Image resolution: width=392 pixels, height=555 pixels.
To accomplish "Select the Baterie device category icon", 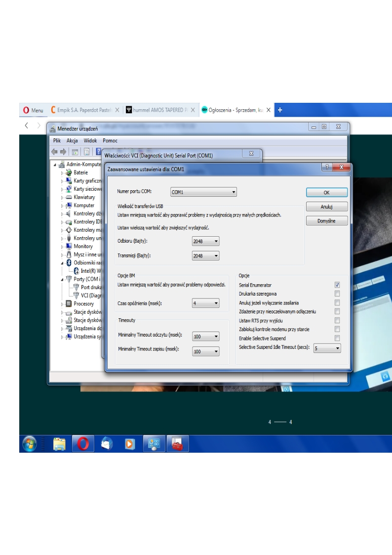I will (x=69, y=172).
